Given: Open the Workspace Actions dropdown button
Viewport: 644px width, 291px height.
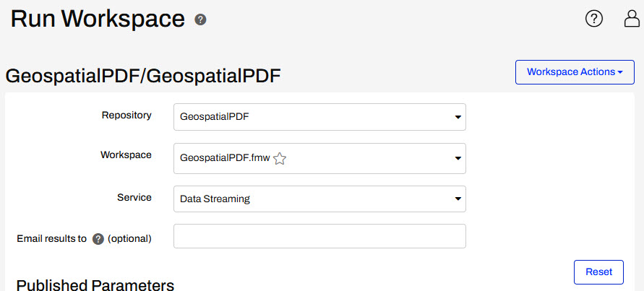Looking at the screenshot, I should (575, 72).
